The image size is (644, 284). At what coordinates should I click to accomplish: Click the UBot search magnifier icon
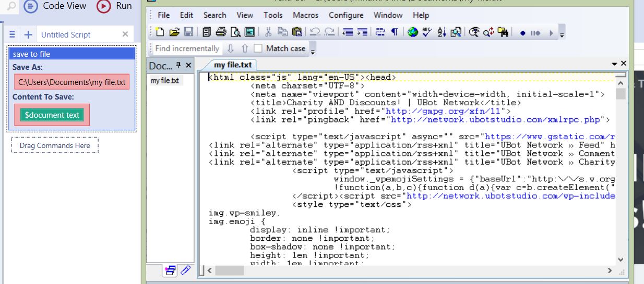(11, 6)
